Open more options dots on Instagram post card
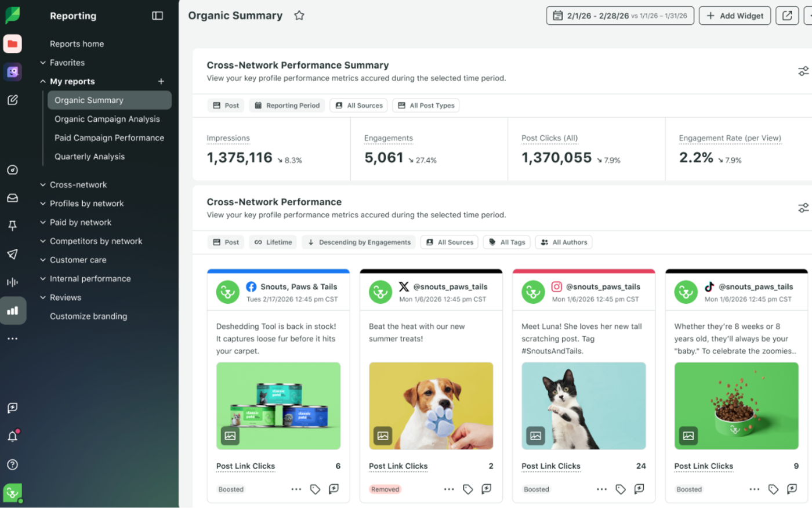812x508 pixels. click(602, 489)
